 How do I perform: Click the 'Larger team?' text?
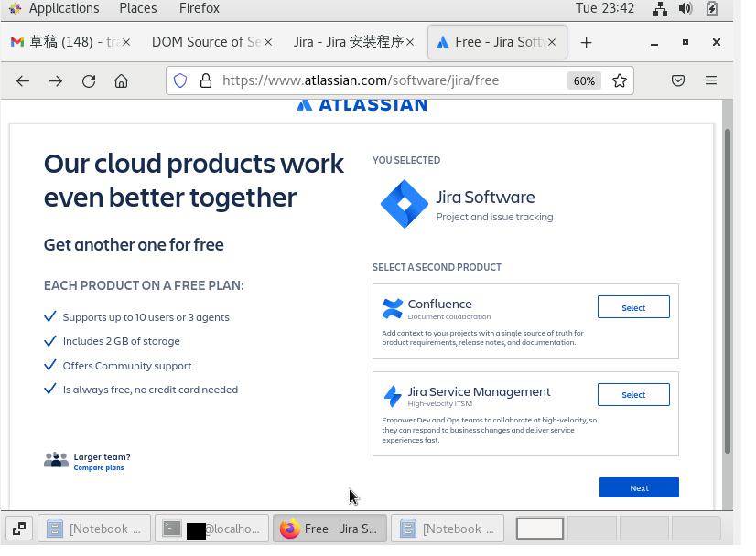pos(103,456)
